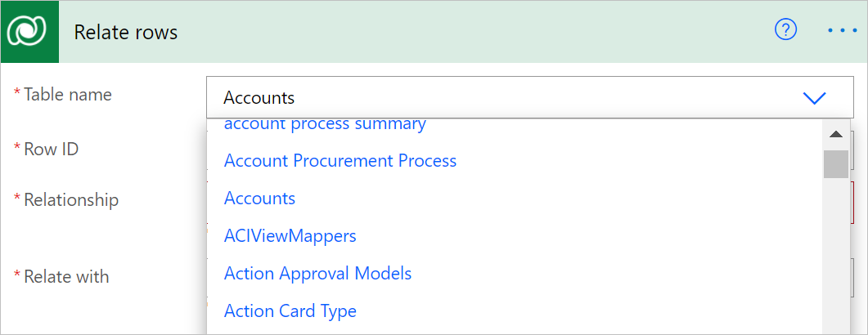This screenshot has width=868, height=335.
Task: Click the Table name field label
Action: coord(67,95)
